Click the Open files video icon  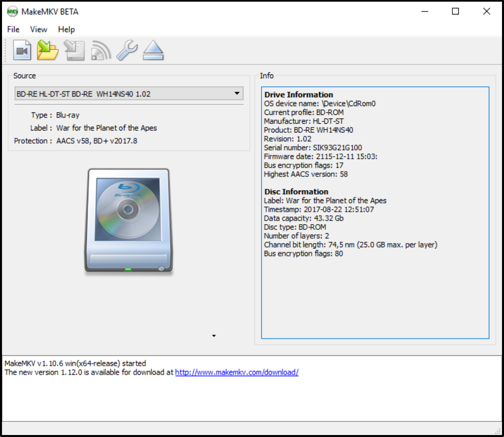point(22,51)
